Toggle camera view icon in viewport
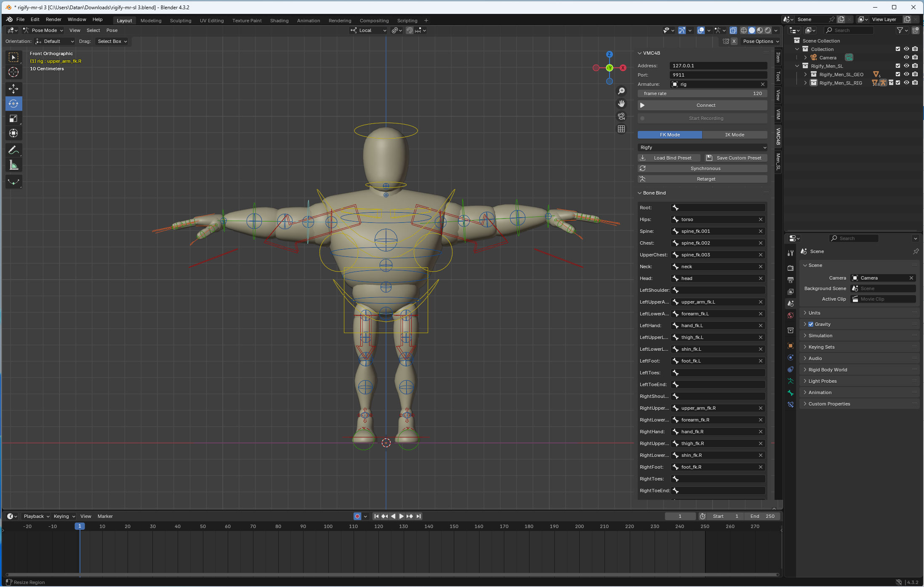The height and width of the screenshot is (587, 924). tap(621, 117)
